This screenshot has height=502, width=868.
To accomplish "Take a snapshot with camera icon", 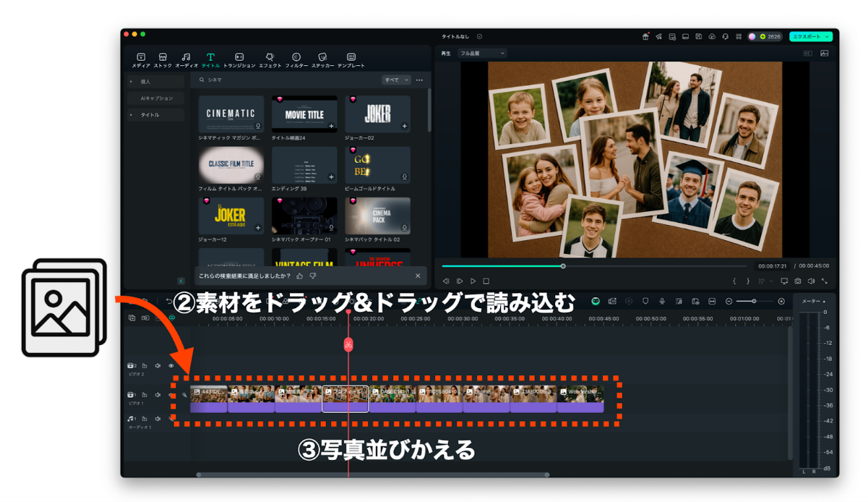I will click(797, 281).
